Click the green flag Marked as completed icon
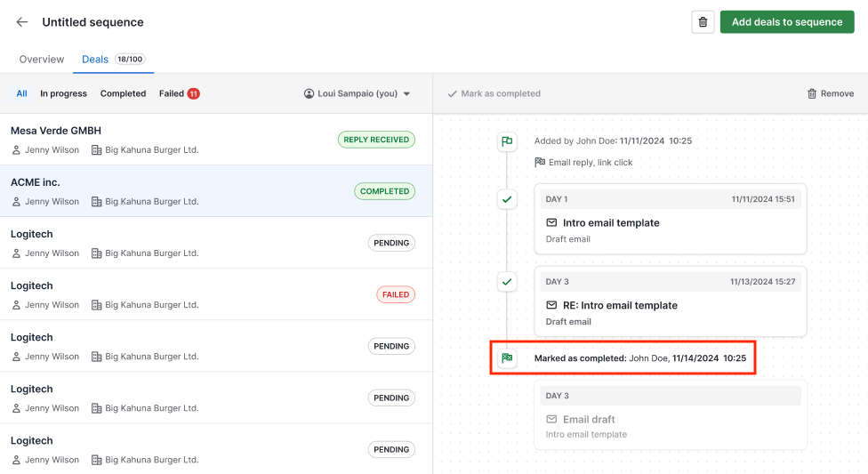Screen dimensions: 868x474 pos(507,358)
